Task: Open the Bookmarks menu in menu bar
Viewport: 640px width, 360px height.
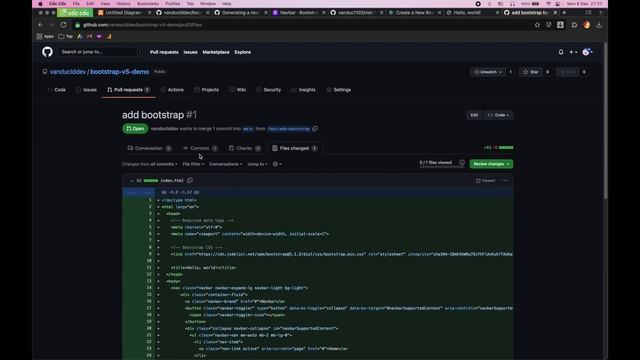Action: (148, 4)
